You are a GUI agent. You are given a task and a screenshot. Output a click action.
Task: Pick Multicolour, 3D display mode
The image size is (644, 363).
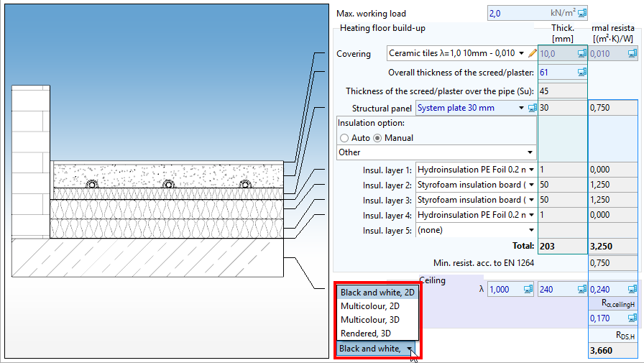point(370,319)
